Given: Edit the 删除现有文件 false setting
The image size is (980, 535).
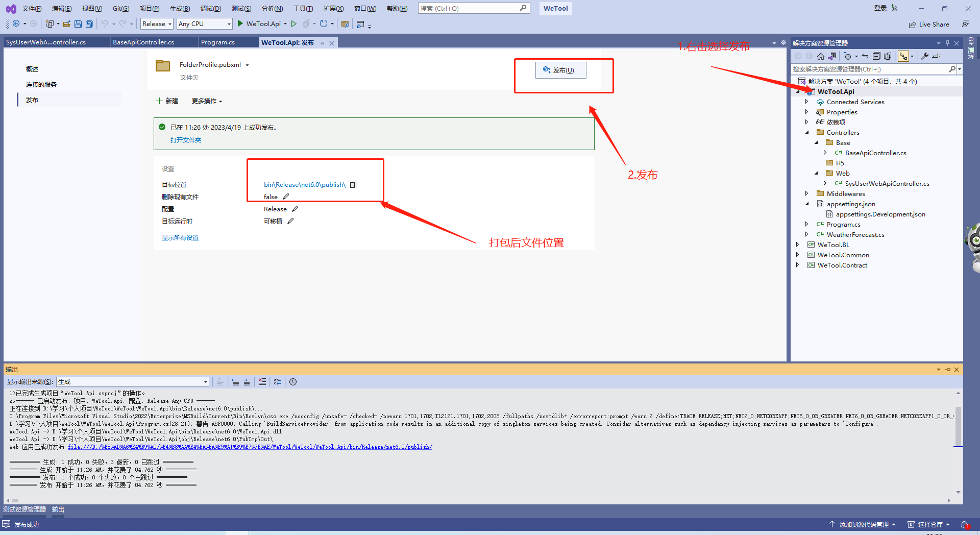Looking at the screenshot, I should coord(285,196).
